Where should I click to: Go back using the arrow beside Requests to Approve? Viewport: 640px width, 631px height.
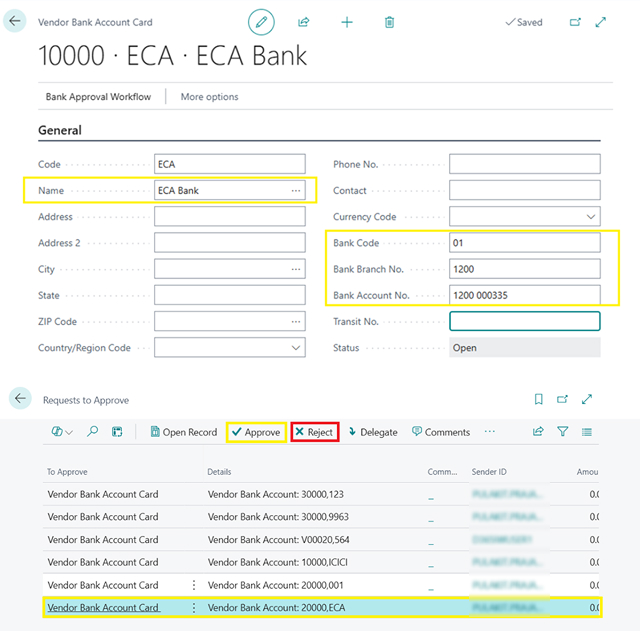pyautogui.click(x=20, y=399)
